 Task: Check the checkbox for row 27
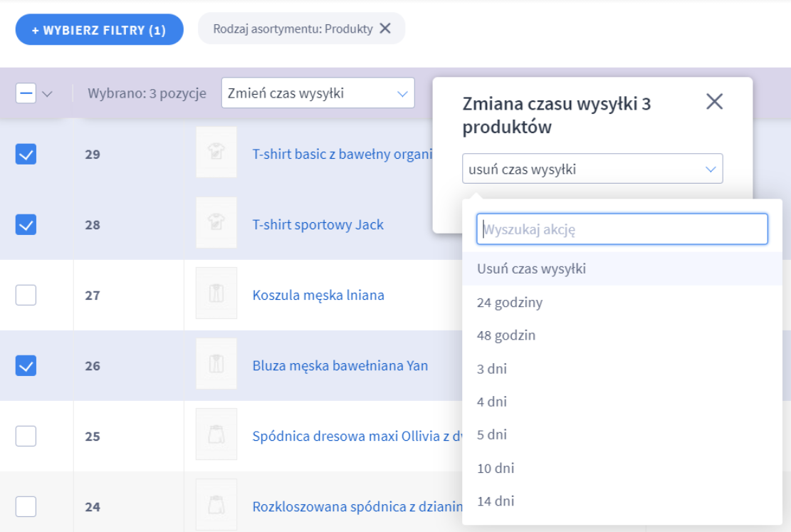26,294
